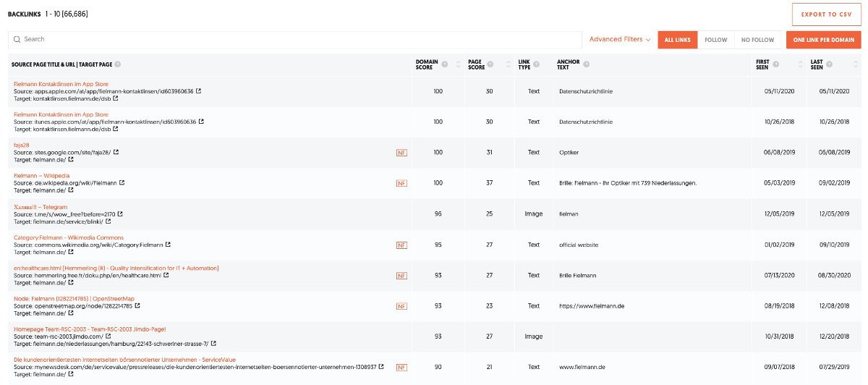
Task: Click the Export to CSV button
Action: coord(827,14)
